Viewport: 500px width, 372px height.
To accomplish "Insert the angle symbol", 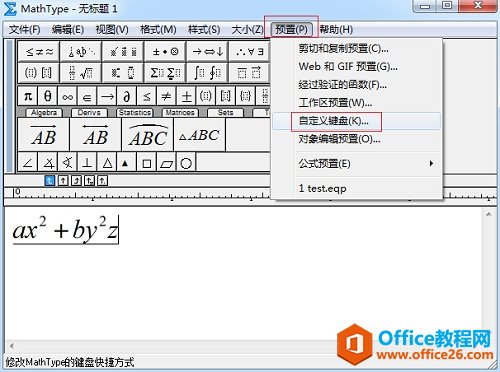I will pyautogui.click(x=28, y=163).
